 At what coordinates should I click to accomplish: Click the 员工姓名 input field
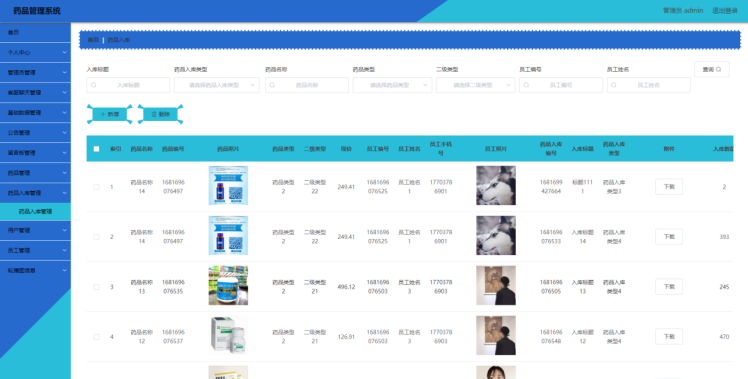coord(649,85)
